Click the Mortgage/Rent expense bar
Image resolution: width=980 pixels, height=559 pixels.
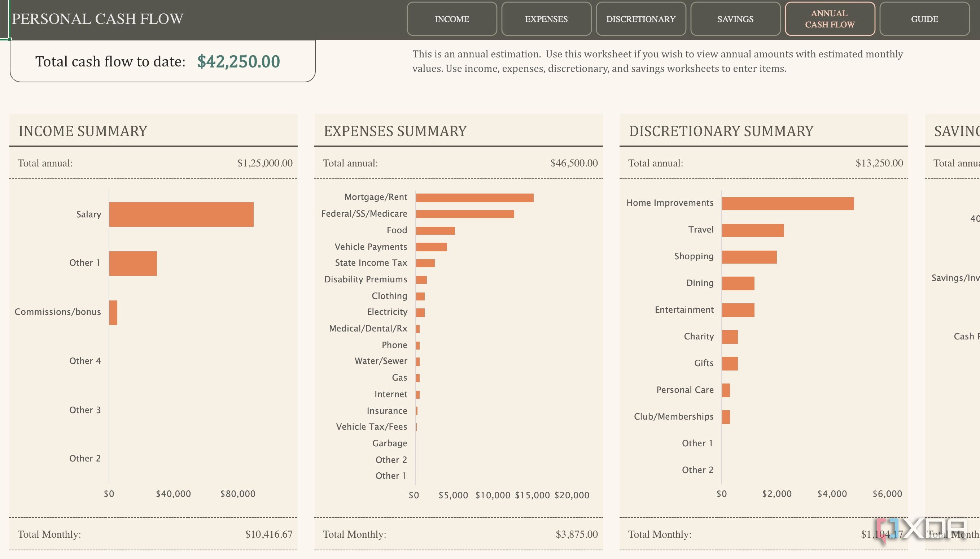tap(474, 198)
